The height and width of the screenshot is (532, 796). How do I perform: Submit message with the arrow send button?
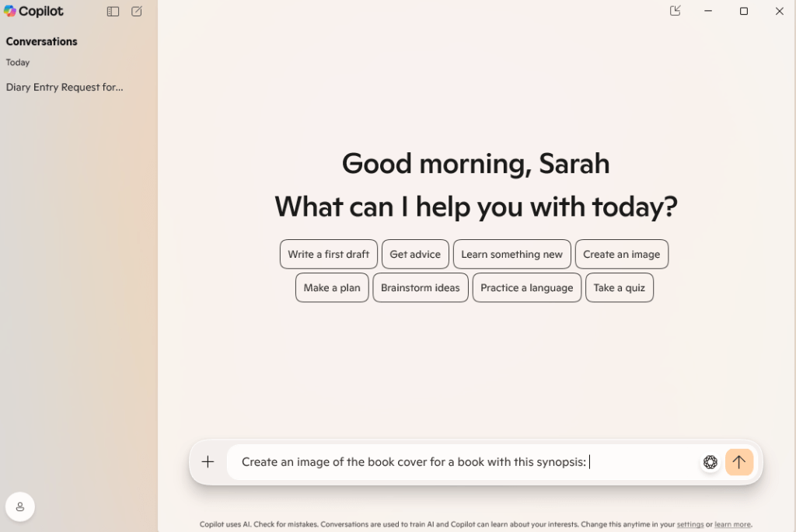pos(738,462)
